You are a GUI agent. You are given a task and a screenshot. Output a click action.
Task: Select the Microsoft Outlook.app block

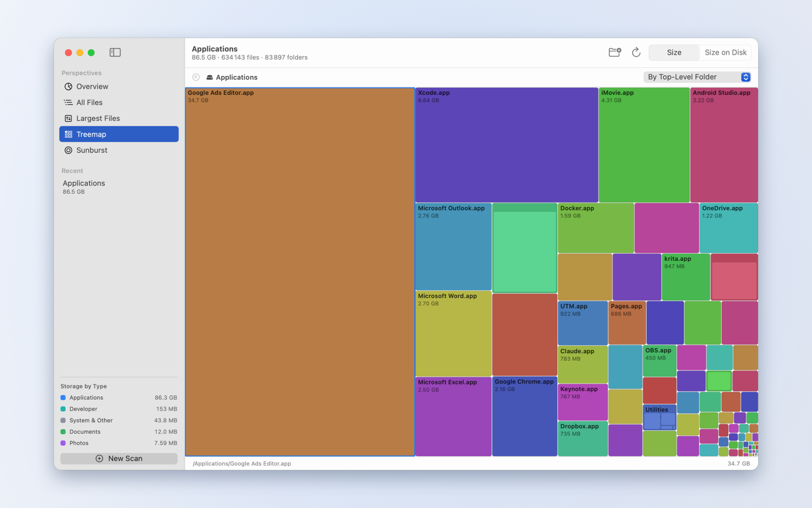pos(453,246)
